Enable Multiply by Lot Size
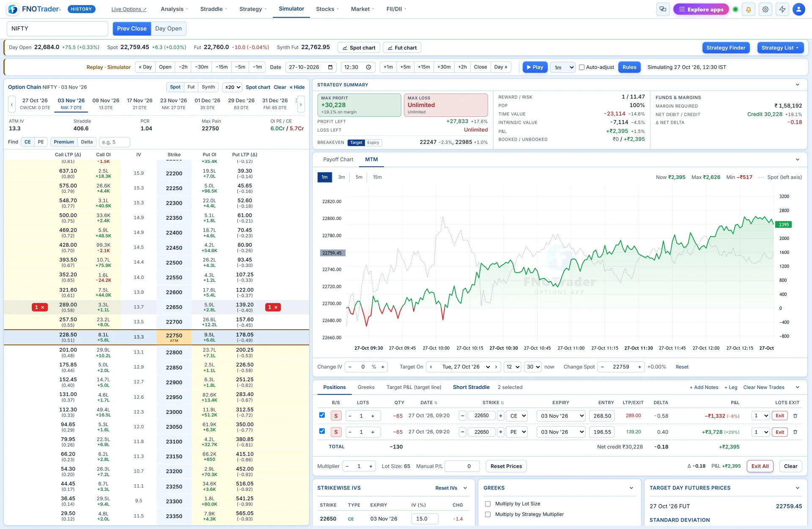This screenshot has width=812, height=529. coord(488,504)
